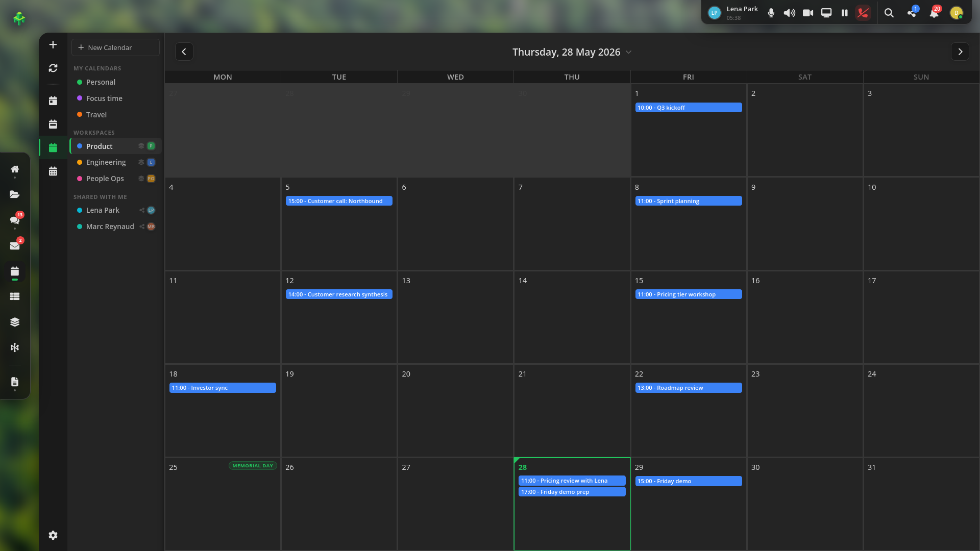Mute microphone in the call bar

click(771, 13)
